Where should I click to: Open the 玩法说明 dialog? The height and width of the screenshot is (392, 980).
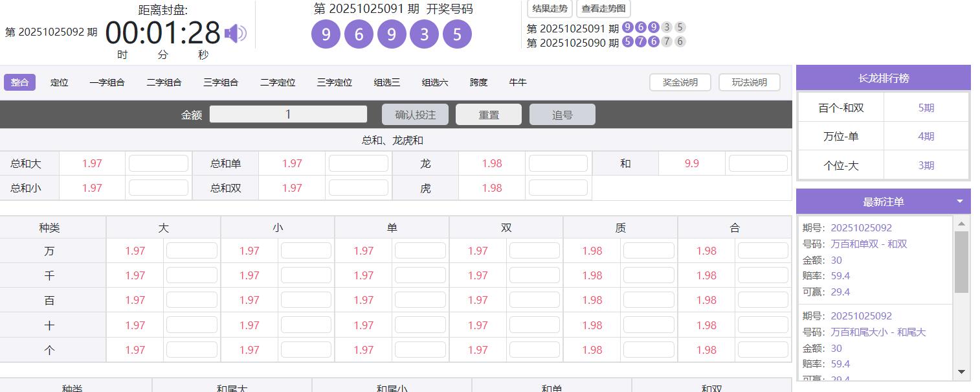pyautogui.click(x=749, y=82)
